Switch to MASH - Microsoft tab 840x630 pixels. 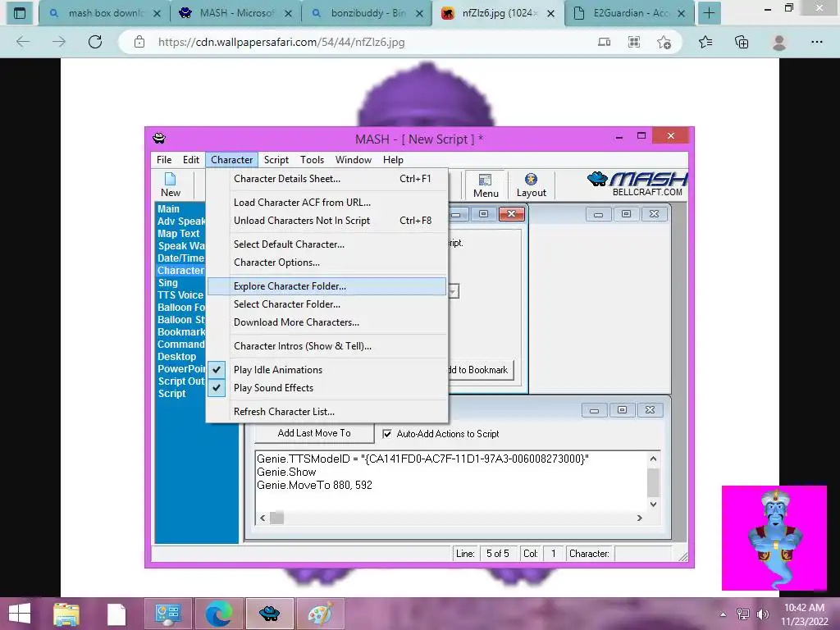pos(237,13)
